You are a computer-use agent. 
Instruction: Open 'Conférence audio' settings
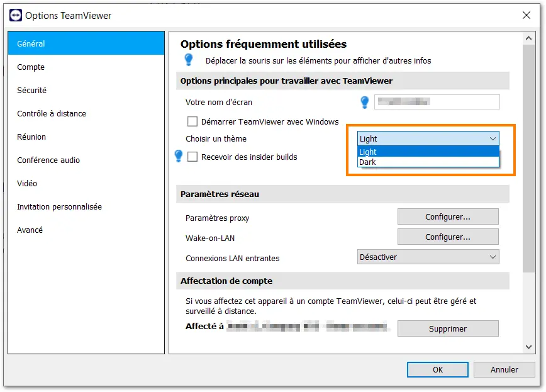tap(86, 160)
